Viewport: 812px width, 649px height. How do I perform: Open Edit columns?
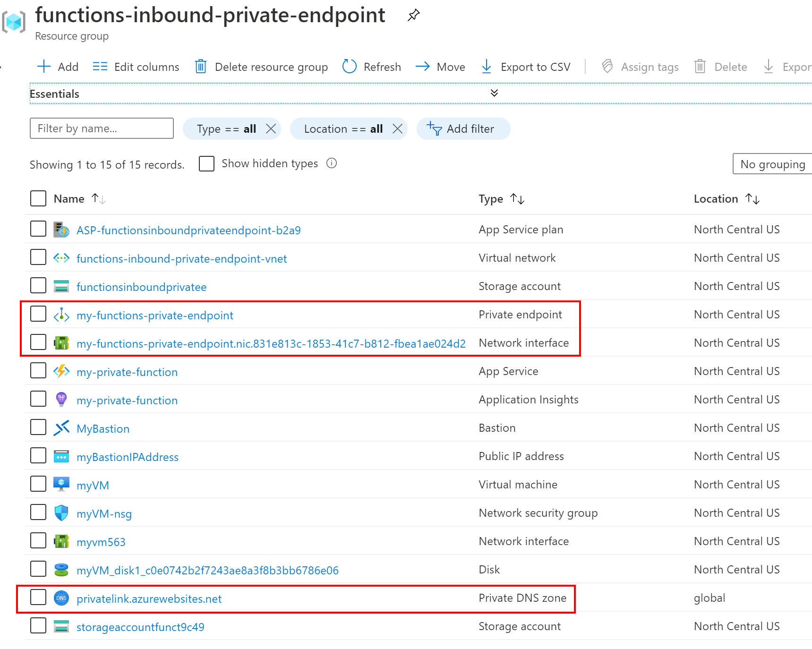pos(136,67)
